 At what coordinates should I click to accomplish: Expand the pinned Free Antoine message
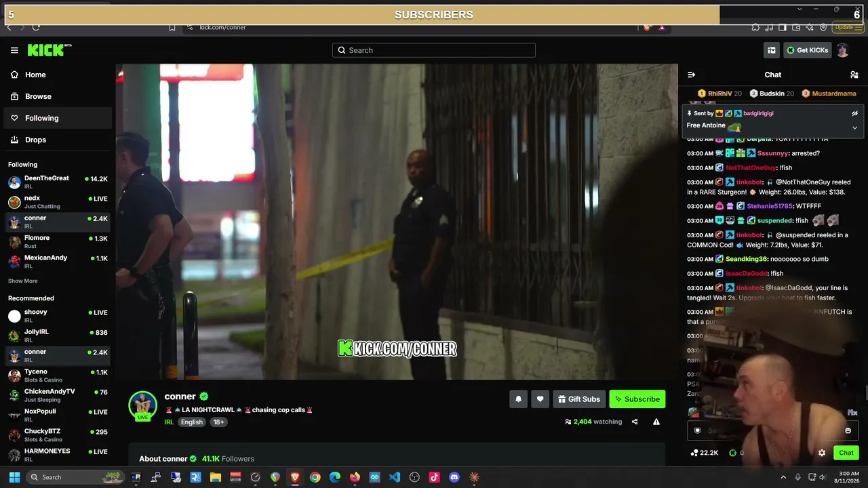click(x=854, y=127)
